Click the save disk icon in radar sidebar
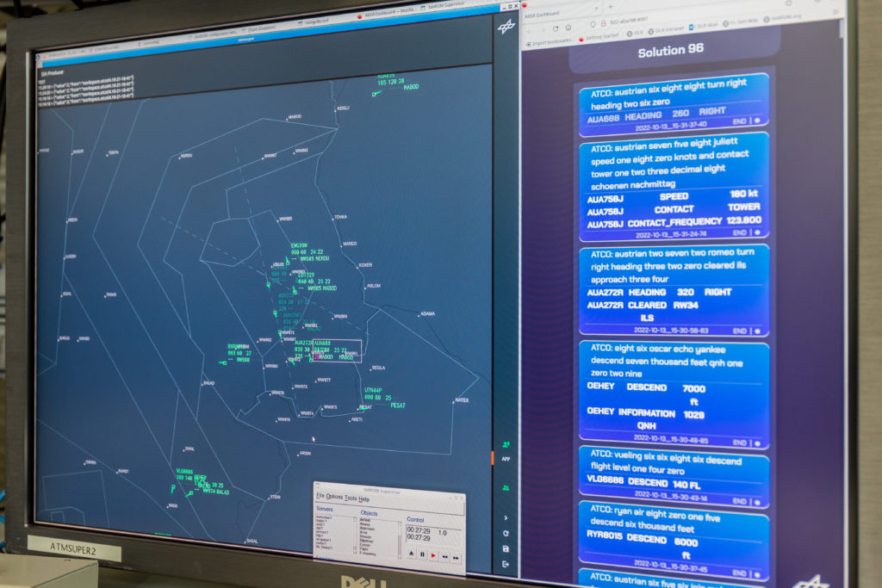882x588 pixels. 506,548
